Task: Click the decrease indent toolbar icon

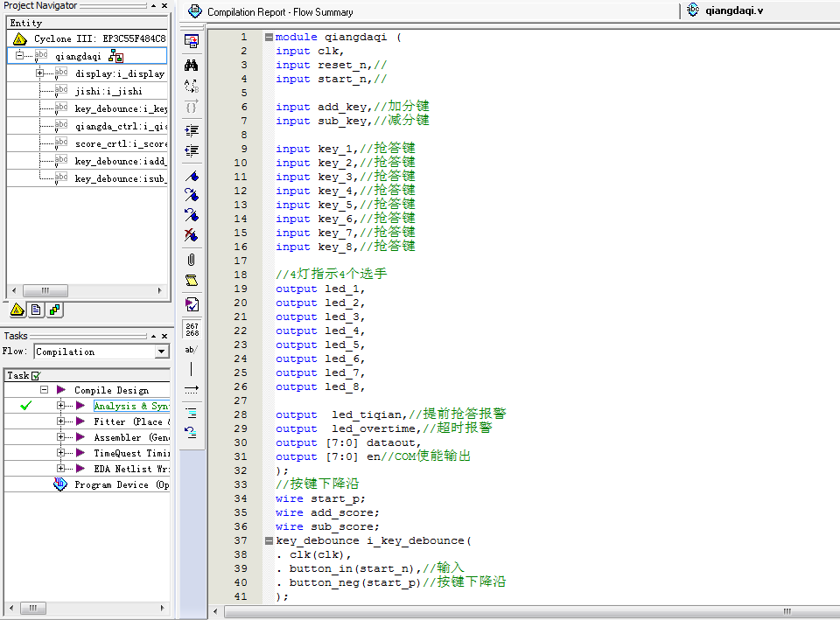Action: point(191,151)
